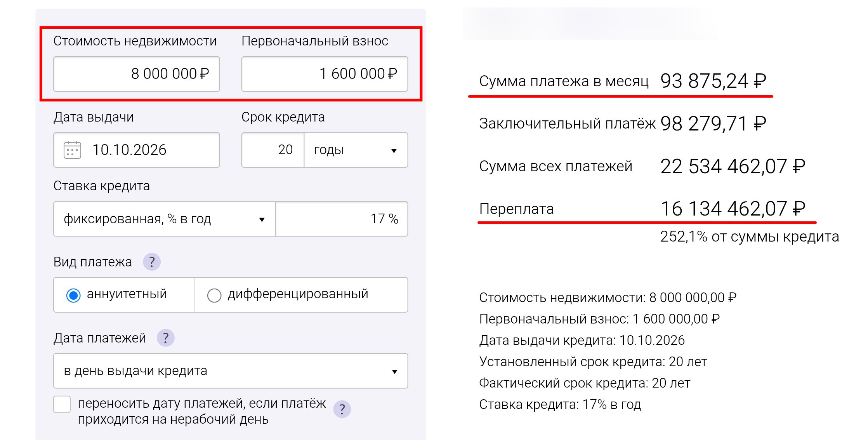Click the monthly payment 93 875,24 ₽ value
Viewport: 868px width, 440px height.
713,81
